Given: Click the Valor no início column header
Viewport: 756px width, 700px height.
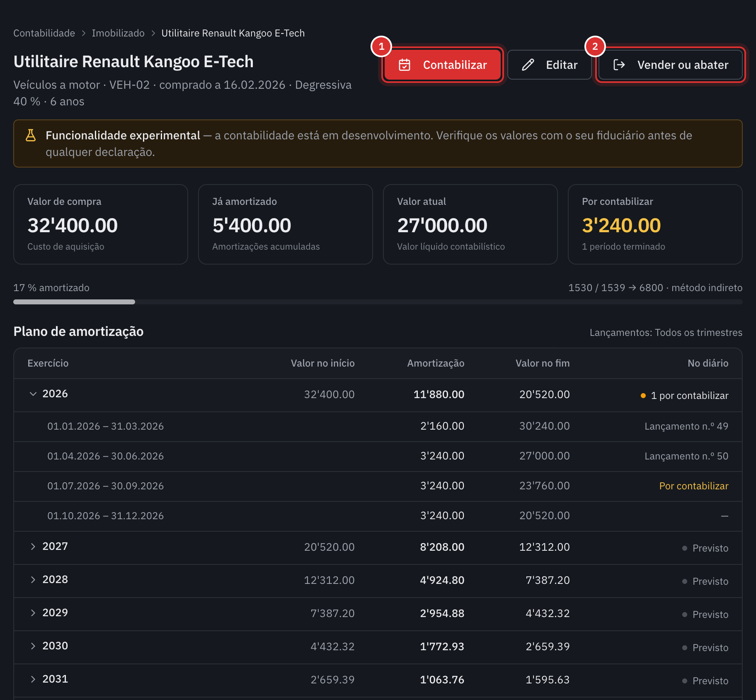Looking at the screenshot, I should [323, 363].
